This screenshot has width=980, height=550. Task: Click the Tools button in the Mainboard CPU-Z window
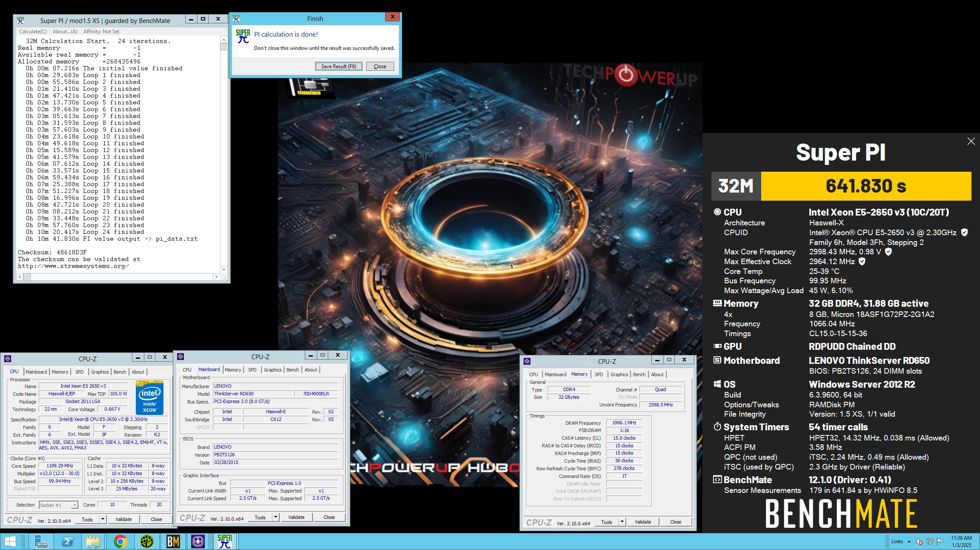[260, 517]
